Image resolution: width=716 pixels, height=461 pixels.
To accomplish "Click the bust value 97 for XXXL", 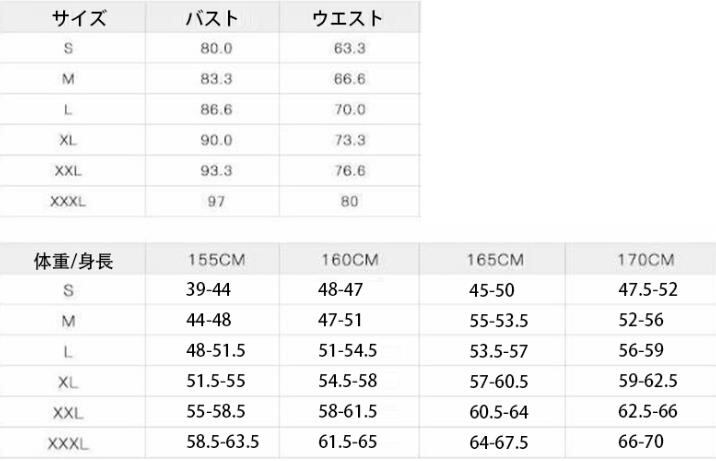I will click(x=216, y=202).
